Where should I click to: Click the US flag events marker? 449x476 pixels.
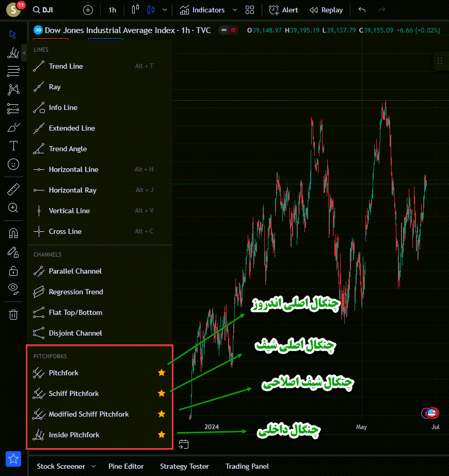coord(431,413)
